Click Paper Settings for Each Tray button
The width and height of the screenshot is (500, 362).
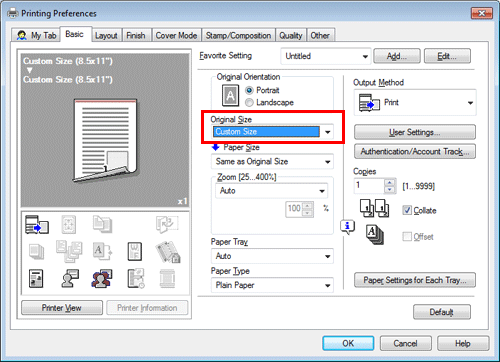414,280
